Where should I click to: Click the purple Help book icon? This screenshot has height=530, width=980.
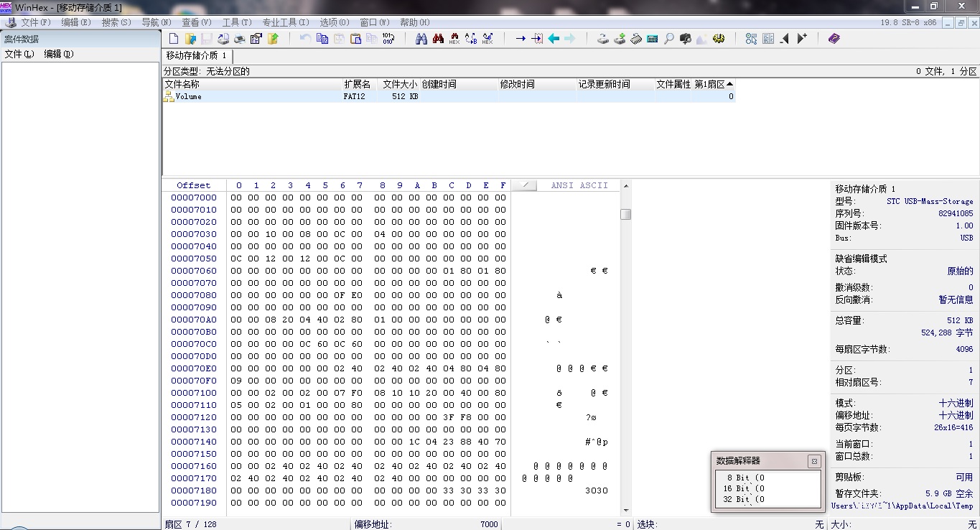(x=834, y=39)
